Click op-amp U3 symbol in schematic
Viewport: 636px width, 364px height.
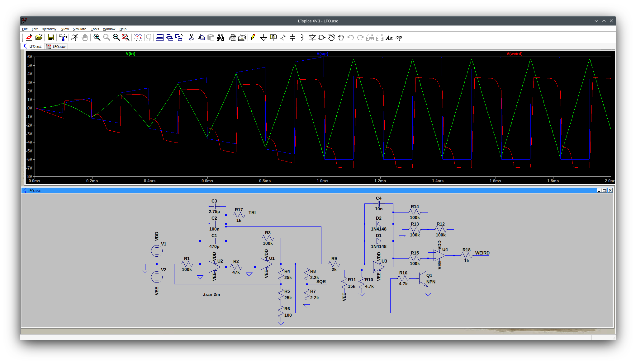(x=379, y=267)
